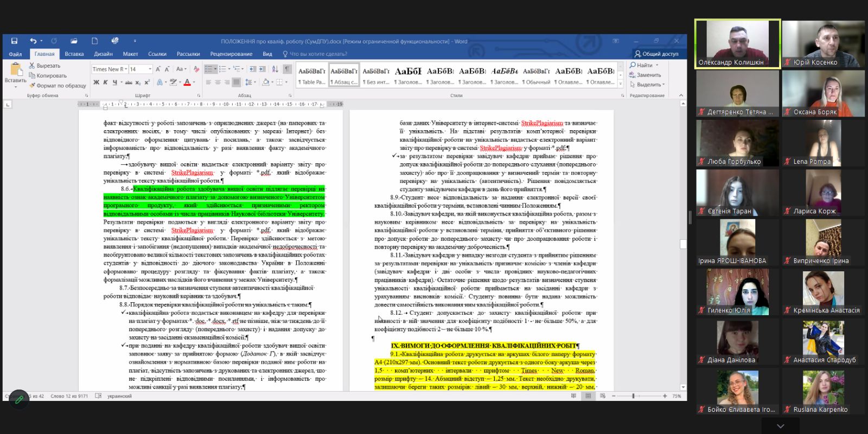Click the Undo arrow icon

pyautogui.click(x=33, y=41)
